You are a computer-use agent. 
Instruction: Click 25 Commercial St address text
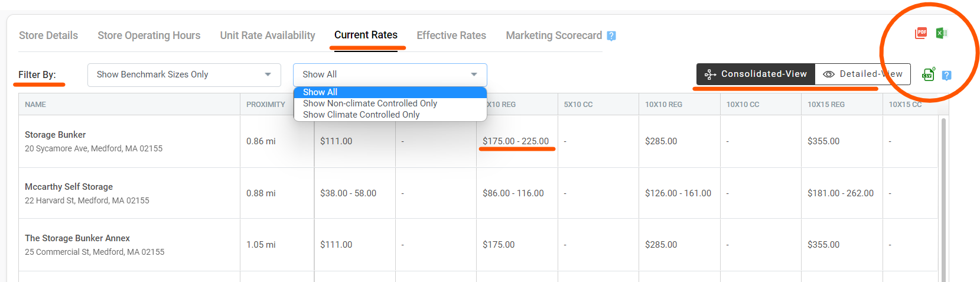point(95,252)
